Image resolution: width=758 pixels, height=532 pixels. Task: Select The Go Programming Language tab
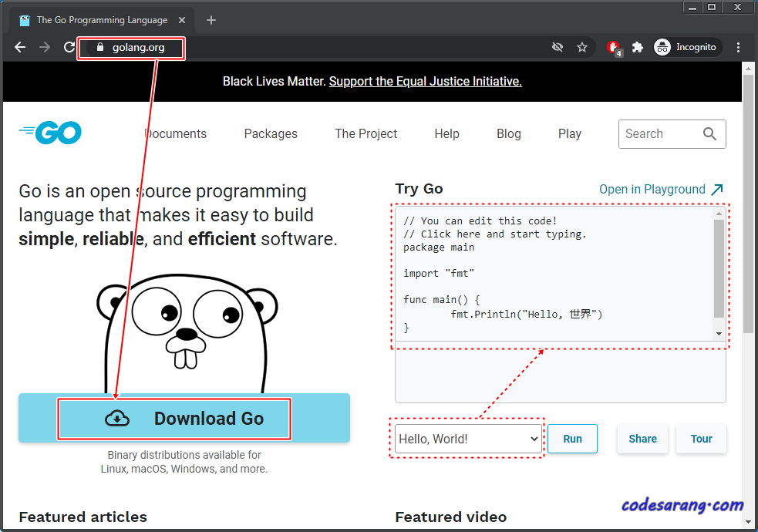tap(102, 20)
